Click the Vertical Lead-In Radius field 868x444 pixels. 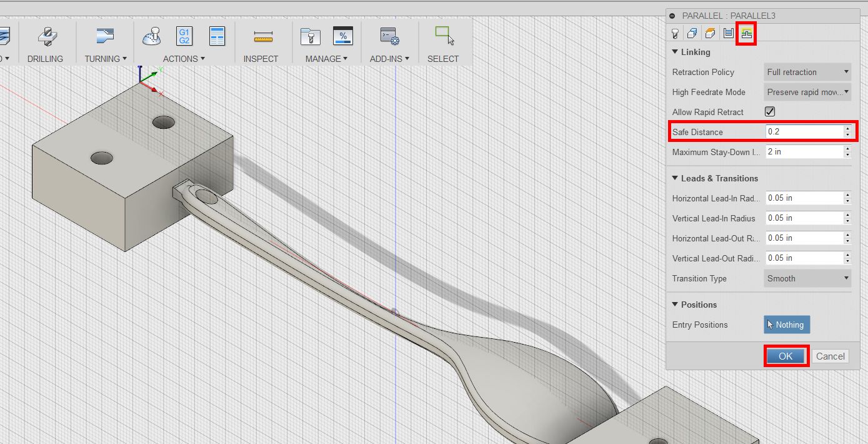click(x=804, y=218)
